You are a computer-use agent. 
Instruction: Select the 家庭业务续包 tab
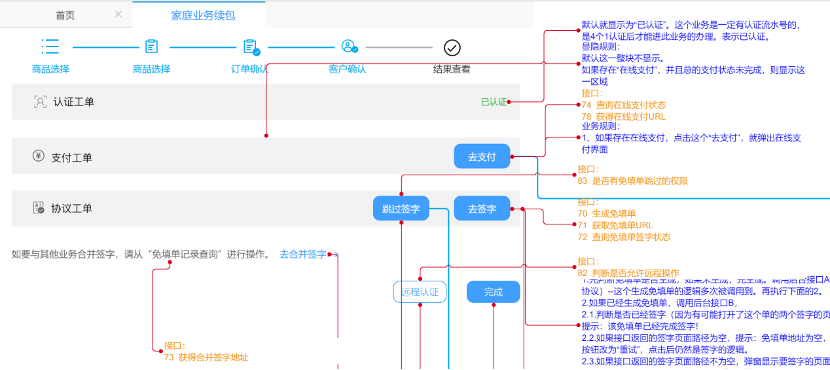coord(203,15)
